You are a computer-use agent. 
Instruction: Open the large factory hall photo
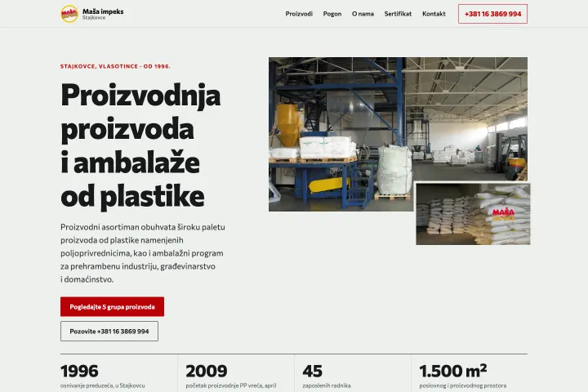[398, 134]
